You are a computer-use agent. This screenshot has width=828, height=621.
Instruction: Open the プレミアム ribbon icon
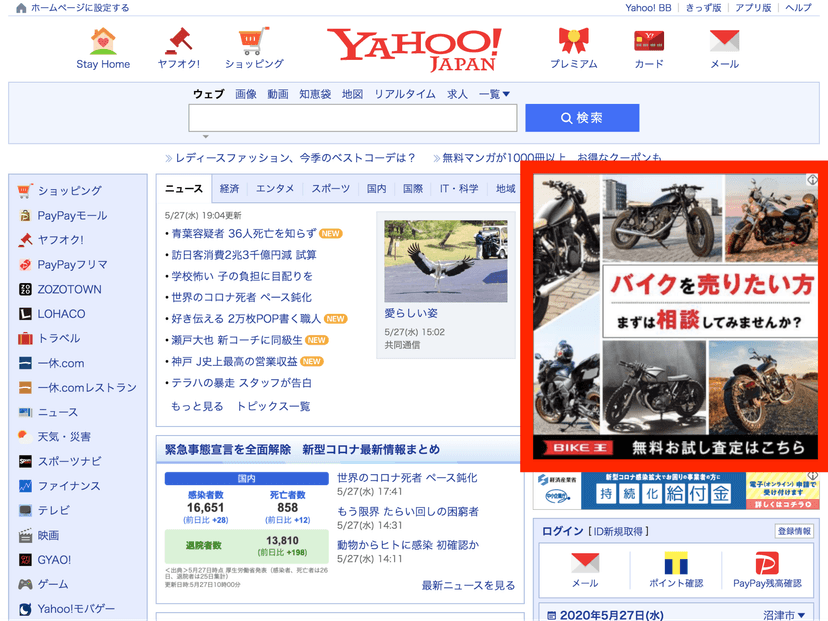(x=573, y=41)
